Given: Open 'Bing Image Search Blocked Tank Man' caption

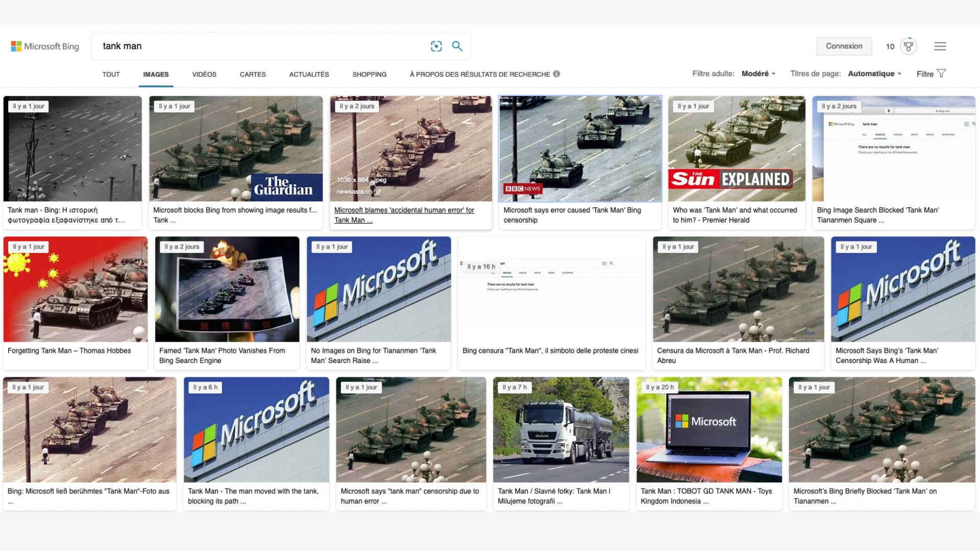Looking at the screenshot, I should coord(877,215).
